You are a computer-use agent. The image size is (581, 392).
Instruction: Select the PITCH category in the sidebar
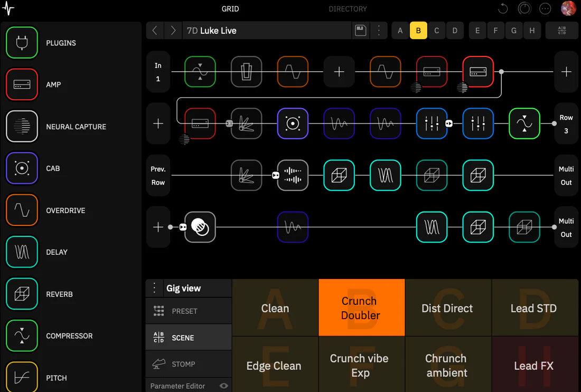(x=22, y=377)
